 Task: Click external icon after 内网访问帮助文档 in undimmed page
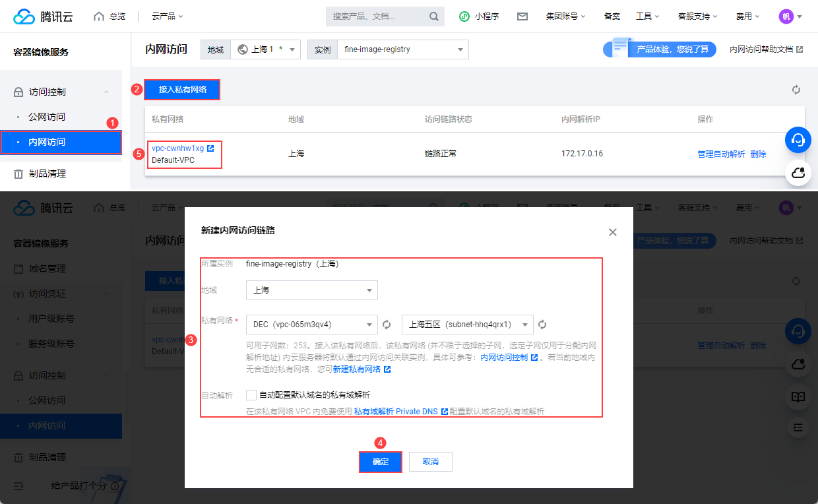tap(800, 49)
